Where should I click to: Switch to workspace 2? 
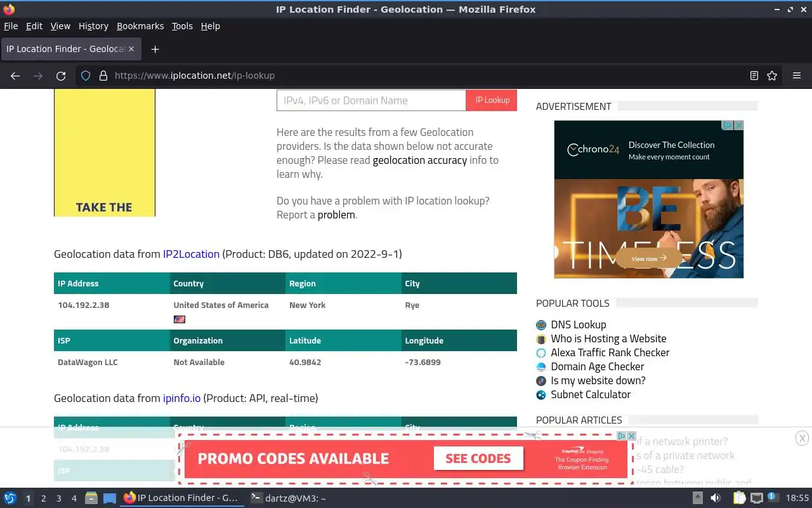pos(43,498)
